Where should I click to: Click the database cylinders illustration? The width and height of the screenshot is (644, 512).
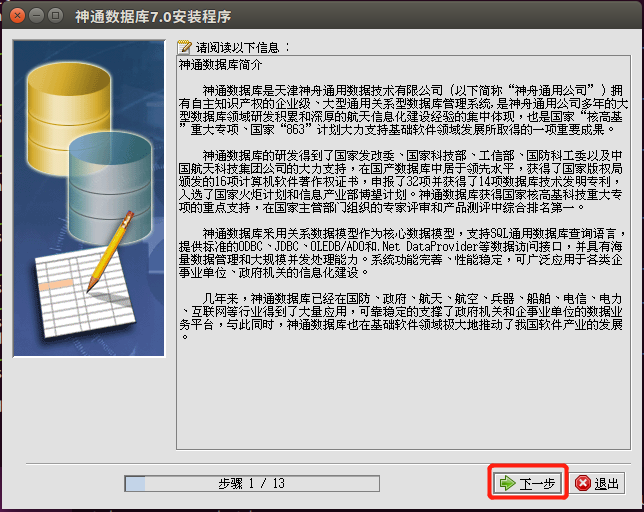pyautogui.click(x=89, y=198)
